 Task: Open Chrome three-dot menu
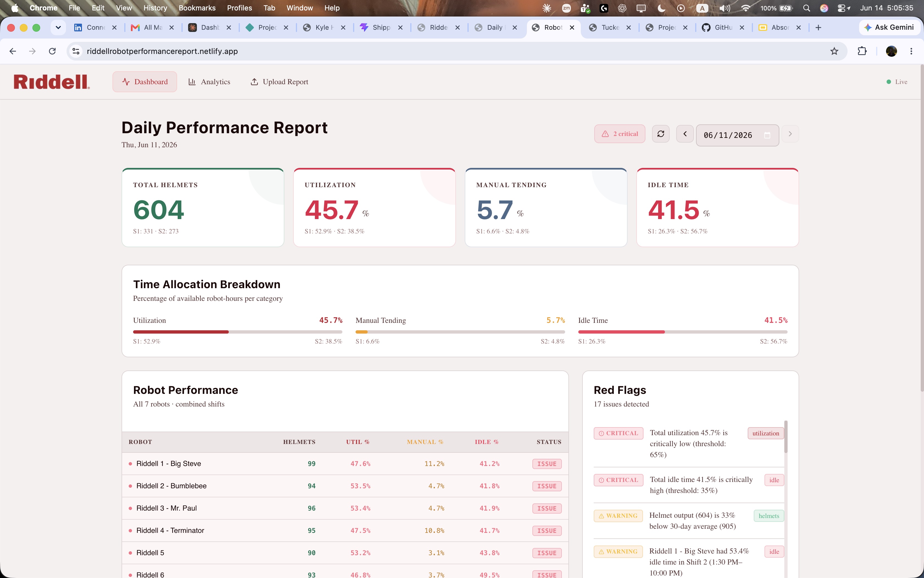(911, 51)
